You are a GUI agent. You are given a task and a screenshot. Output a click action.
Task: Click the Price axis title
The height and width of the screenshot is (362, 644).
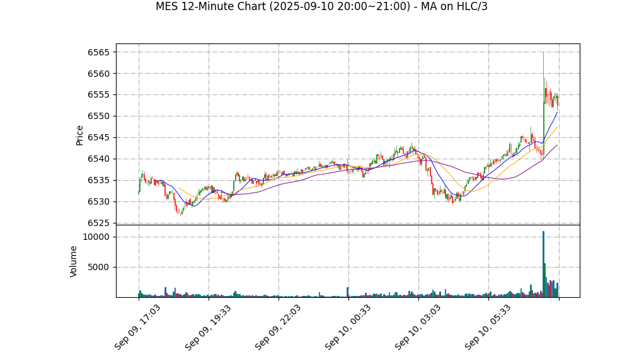pos(79,135)
